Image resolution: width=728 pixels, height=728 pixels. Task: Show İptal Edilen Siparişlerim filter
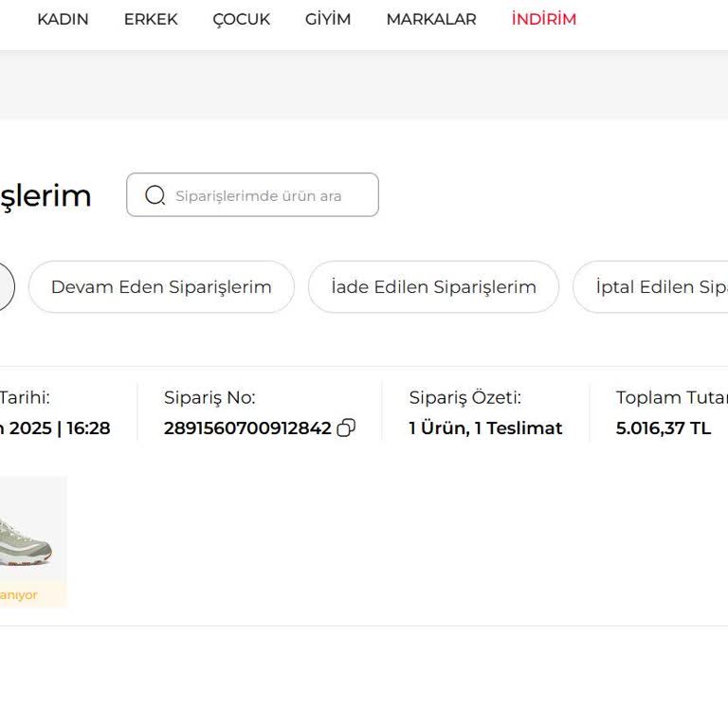[x=650, y=287]
